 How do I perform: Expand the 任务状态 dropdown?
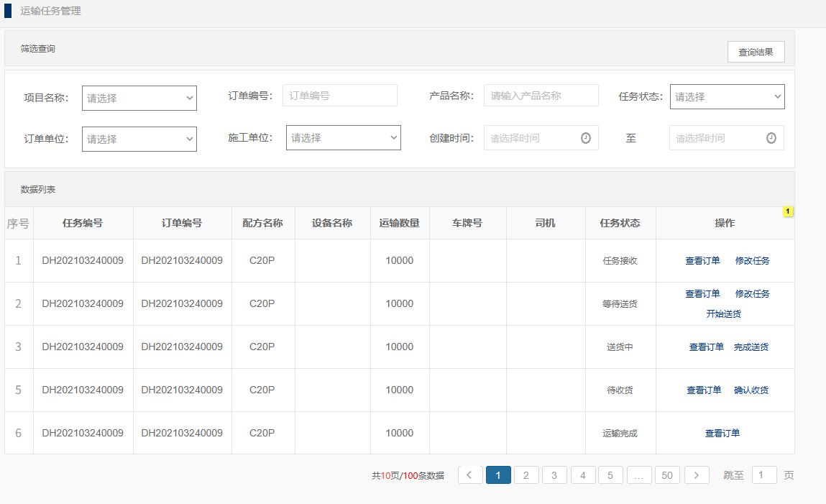[727, 96]
